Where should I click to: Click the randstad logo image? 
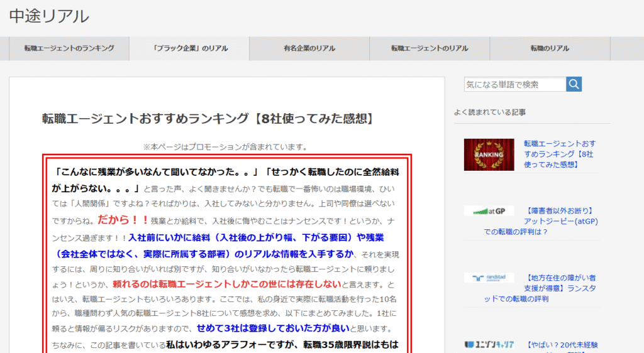[489, 278]
